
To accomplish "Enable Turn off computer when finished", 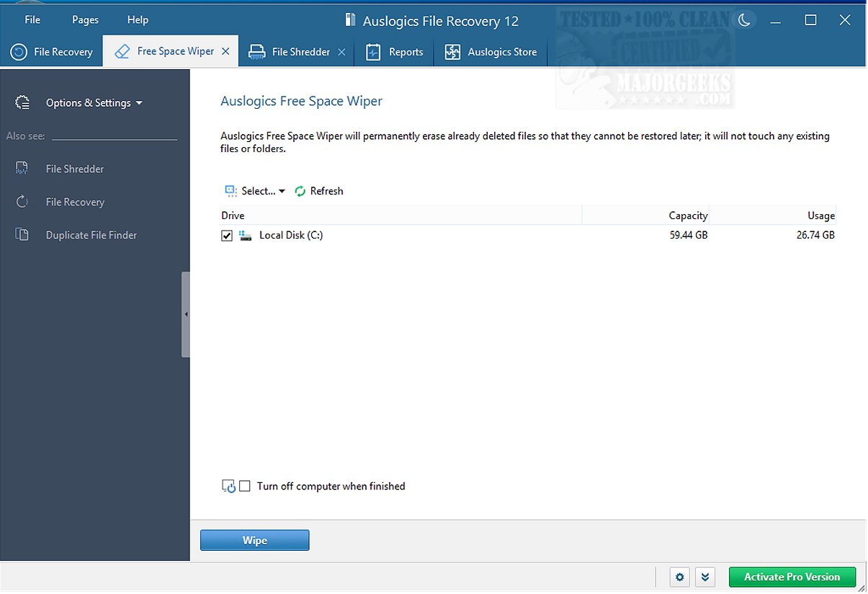I will pos(245,487).
